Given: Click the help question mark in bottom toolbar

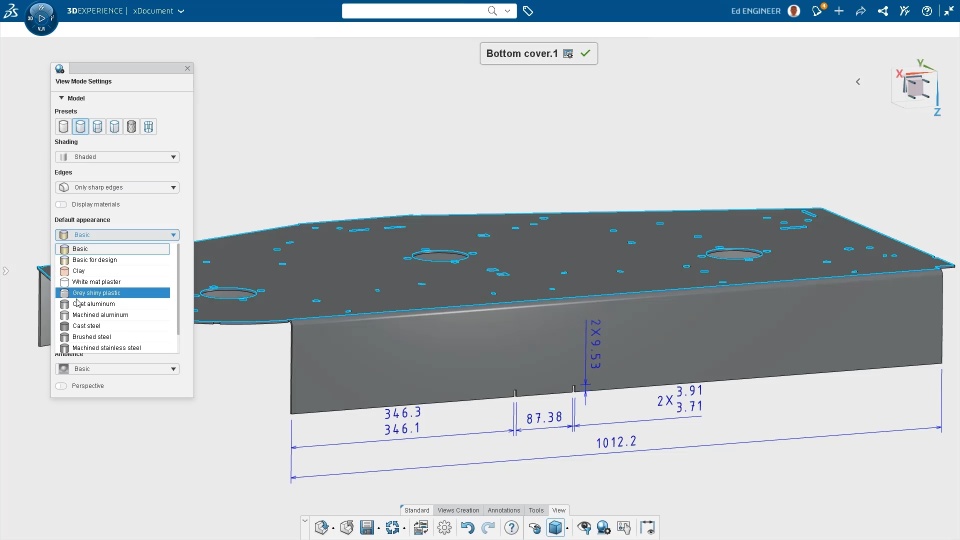Looking at the screenshot, I should [x=511, y=527].
